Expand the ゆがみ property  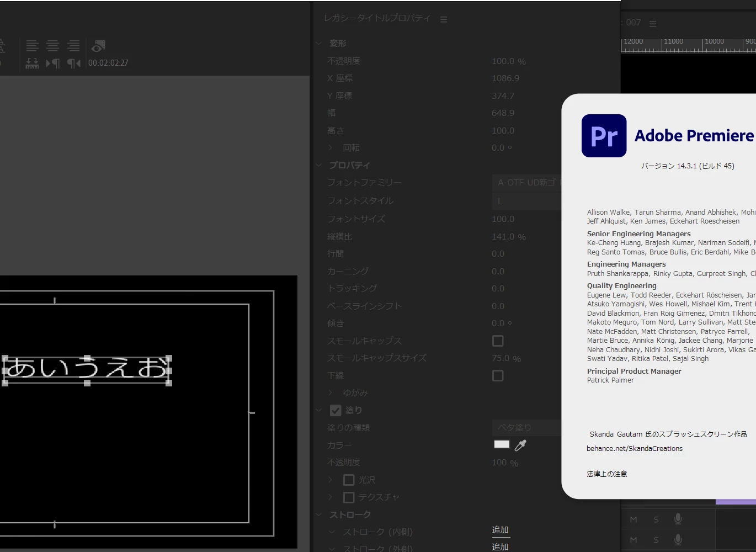tap(331, 392)
